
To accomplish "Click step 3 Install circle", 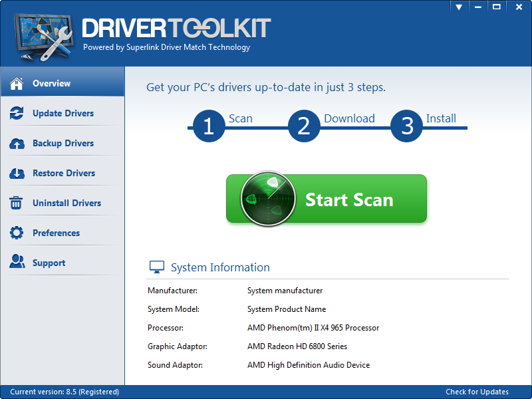I will (x=406, y=126).
